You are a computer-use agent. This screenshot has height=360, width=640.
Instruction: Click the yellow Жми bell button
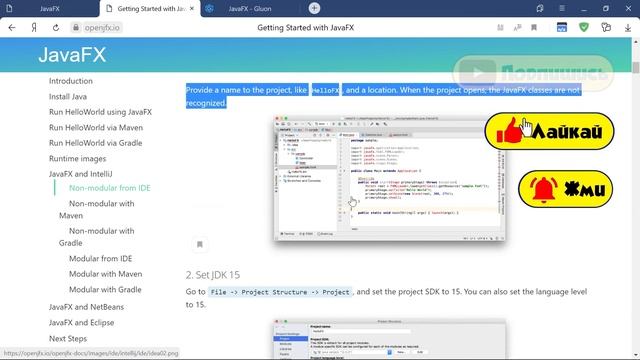tap(566, 189)
